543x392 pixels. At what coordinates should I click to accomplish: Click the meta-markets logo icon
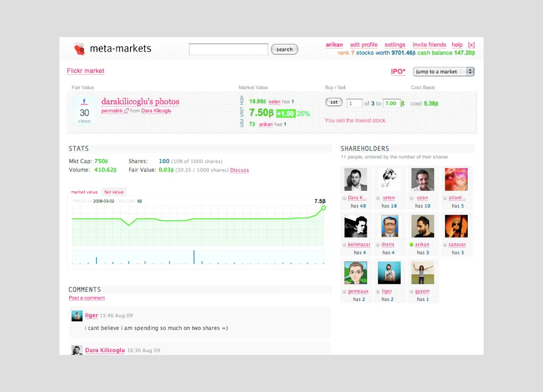tap(79, 49)
